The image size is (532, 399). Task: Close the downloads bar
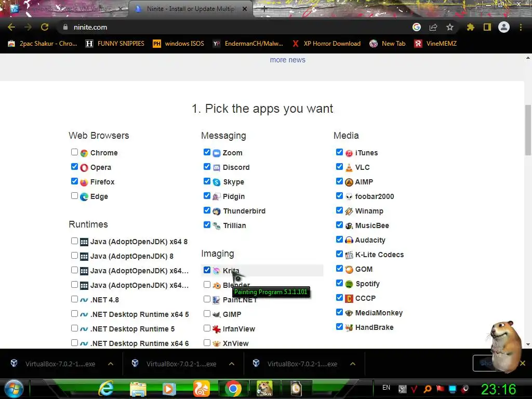pos(523,363)
